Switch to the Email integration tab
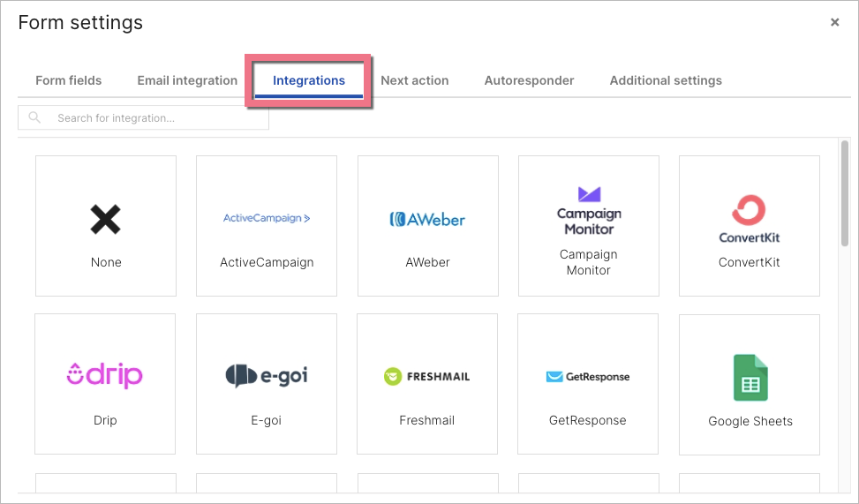The width and height of the screenshot is (859, 504). point(187,80)
